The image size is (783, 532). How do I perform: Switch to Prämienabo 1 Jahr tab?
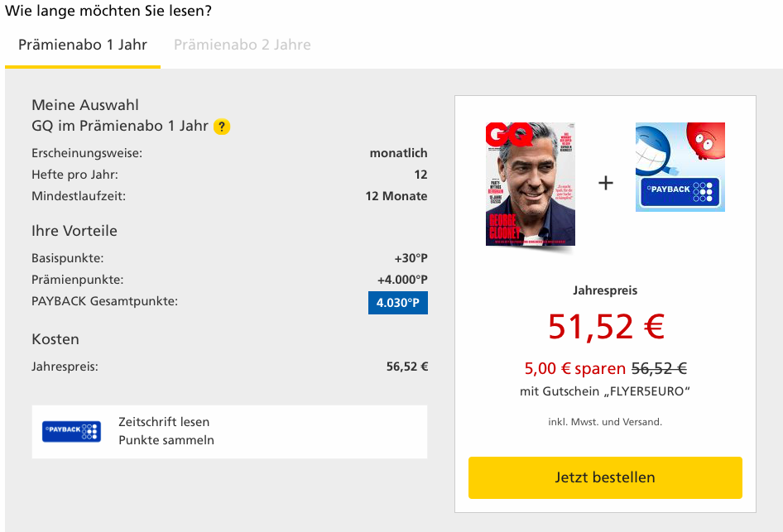pyautogui.click(x=83, y=45)
